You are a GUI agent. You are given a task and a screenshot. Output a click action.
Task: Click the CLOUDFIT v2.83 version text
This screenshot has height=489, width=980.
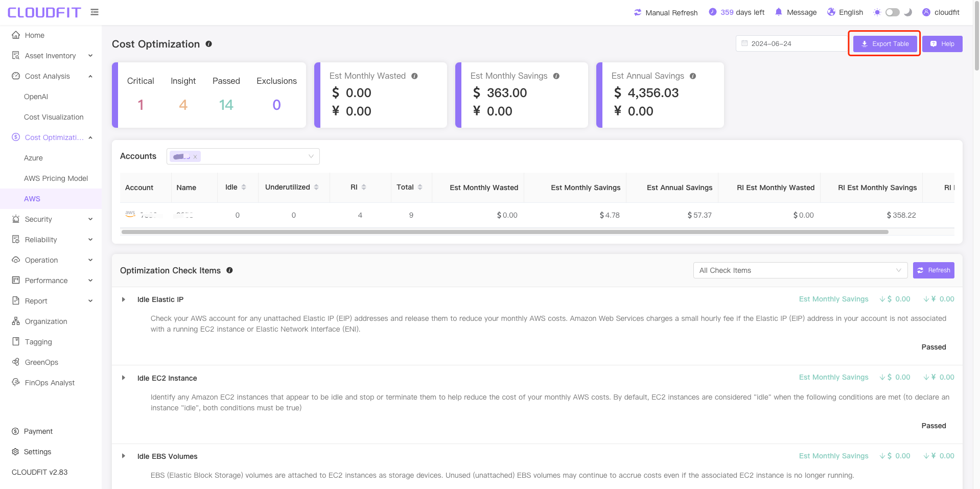[x=40, y=472]
